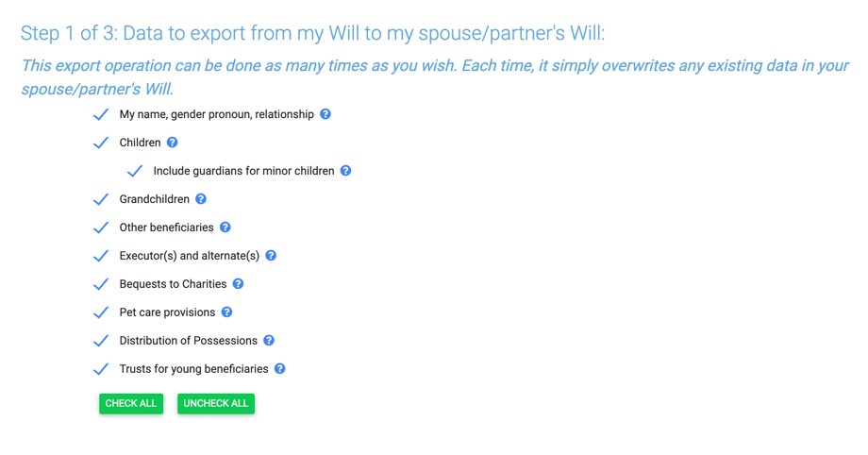
Task: Uncheck Executor(s) and alternate(s) option
Action: (x=101, y=257)
